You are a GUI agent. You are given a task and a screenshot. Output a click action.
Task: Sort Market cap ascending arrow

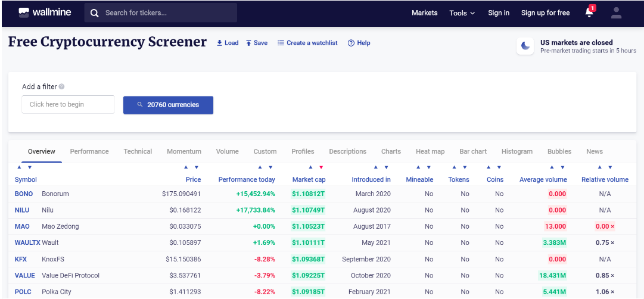310,167
